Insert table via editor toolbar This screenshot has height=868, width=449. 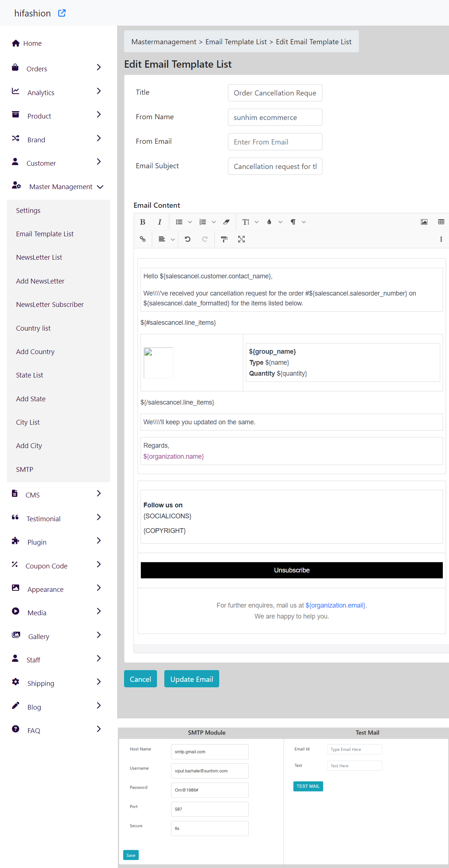click(x=441, y=222)
